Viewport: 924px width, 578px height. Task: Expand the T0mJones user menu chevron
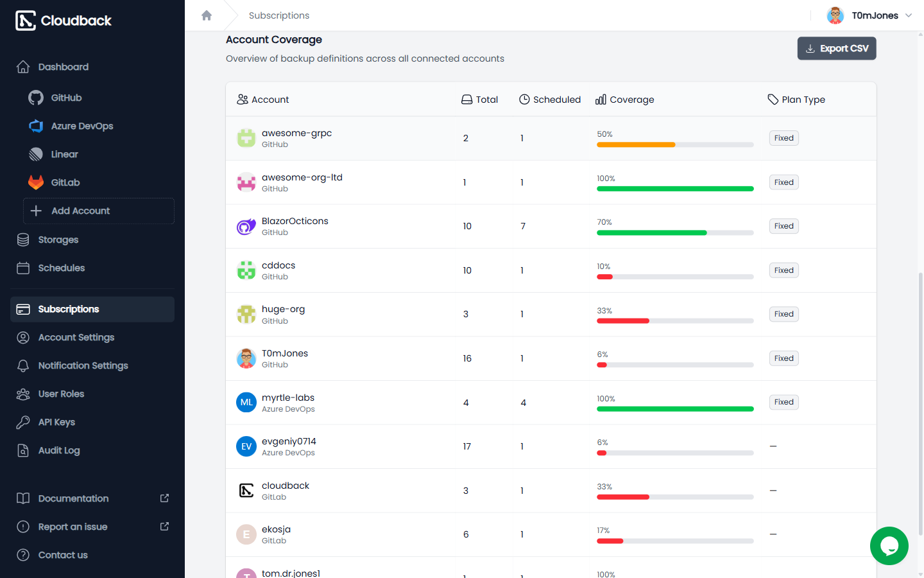click(x=909, y=15)
